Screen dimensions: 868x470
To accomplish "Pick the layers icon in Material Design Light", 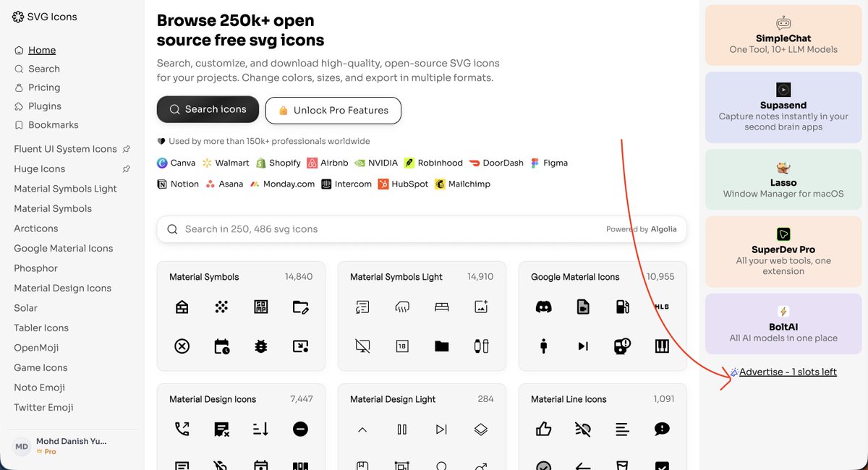I will coord(481,429).
